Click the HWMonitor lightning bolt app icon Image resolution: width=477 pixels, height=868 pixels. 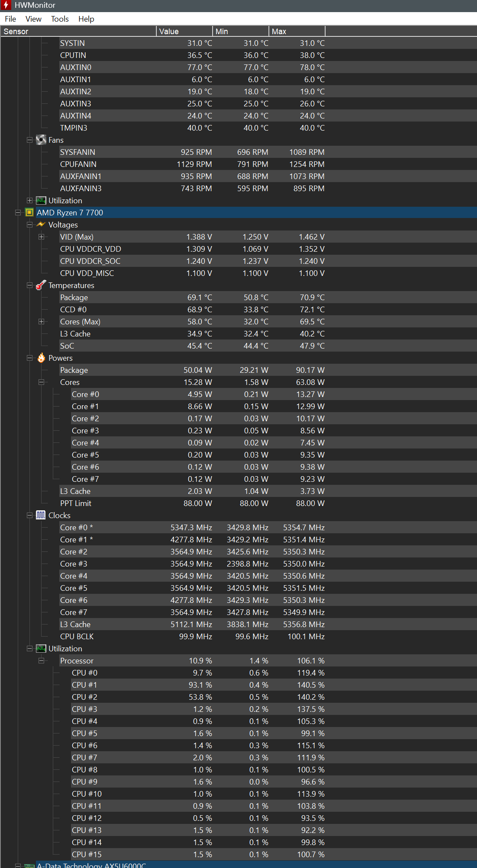6,5
